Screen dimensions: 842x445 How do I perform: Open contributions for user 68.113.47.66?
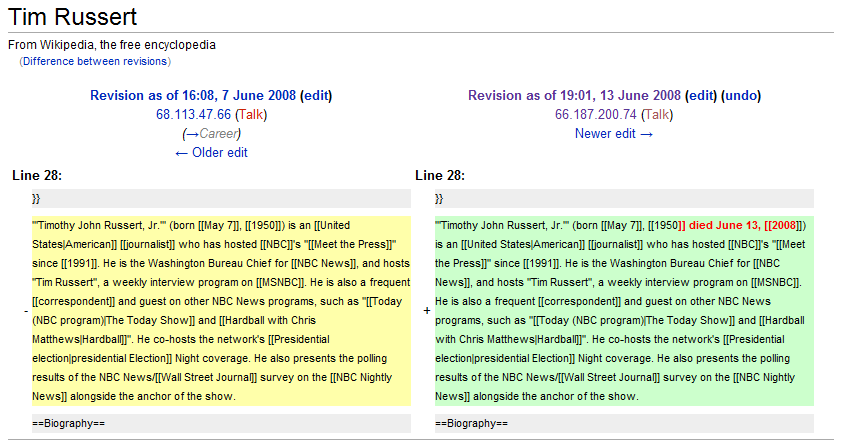click(193, 115)
